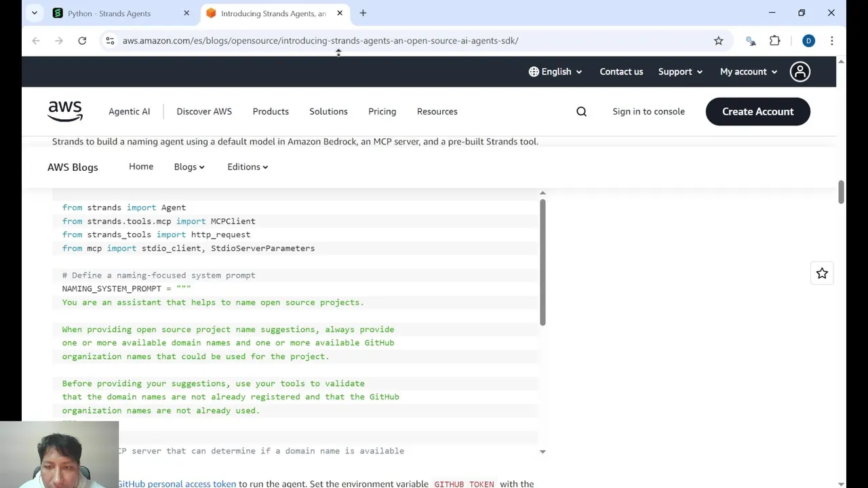Open site information icon in address bar
The width and height of the screenshot is (868, 488).
(x=110, y=41)
